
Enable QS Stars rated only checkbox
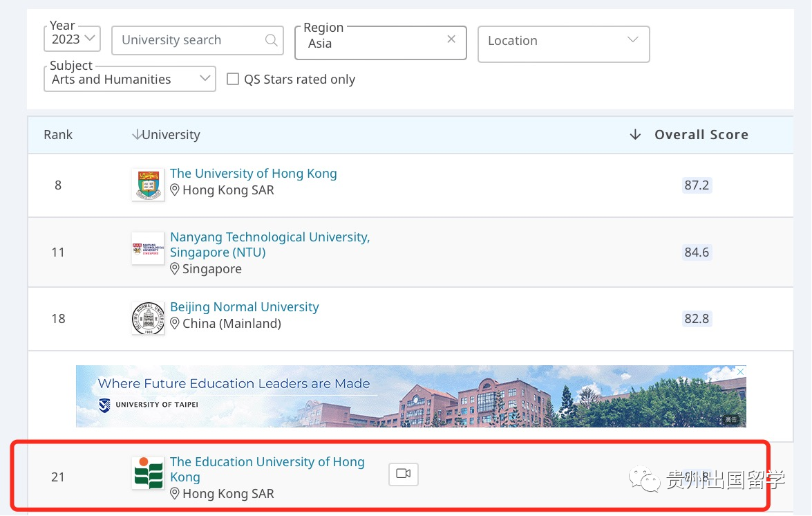click(x=233, y=79)
